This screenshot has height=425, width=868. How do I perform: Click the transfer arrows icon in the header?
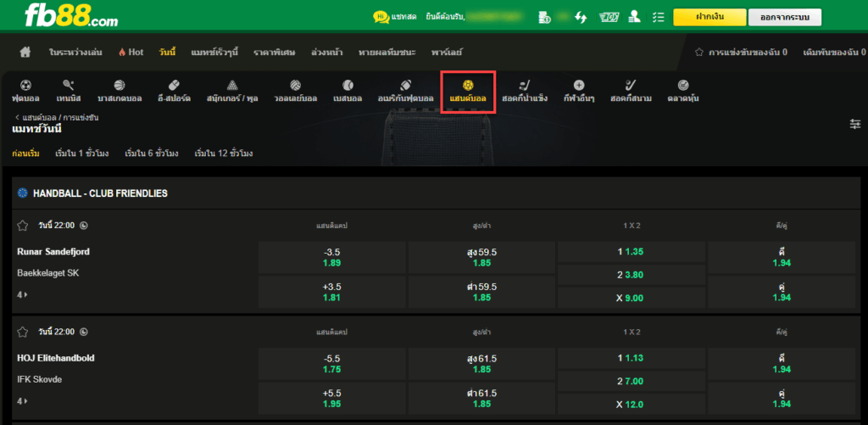pyautogui.click(x=581, y=17)
